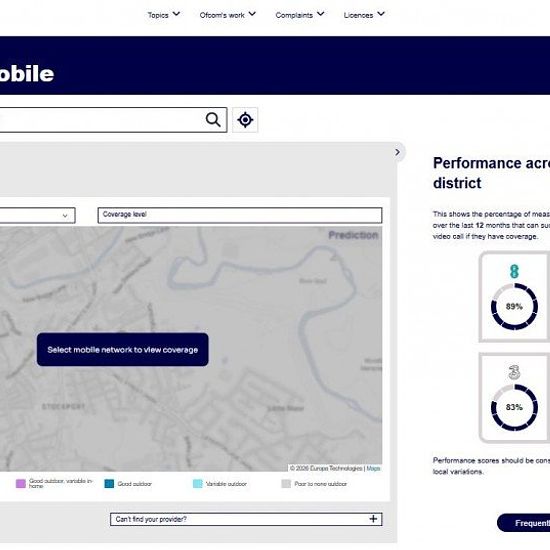The image size is (550, 550).
Task: Open the Ofcom's work menu
Action: point(228,15)
